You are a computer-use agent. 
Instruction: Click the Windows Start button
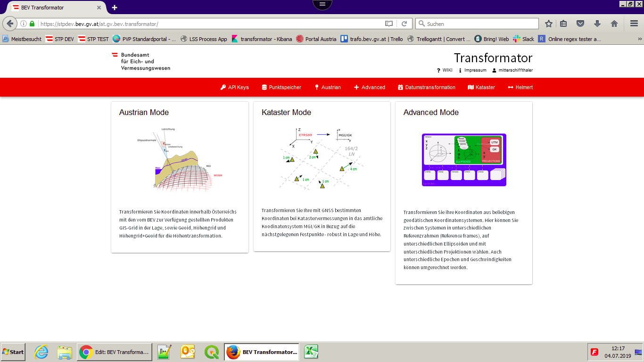[x=13, y=352]
